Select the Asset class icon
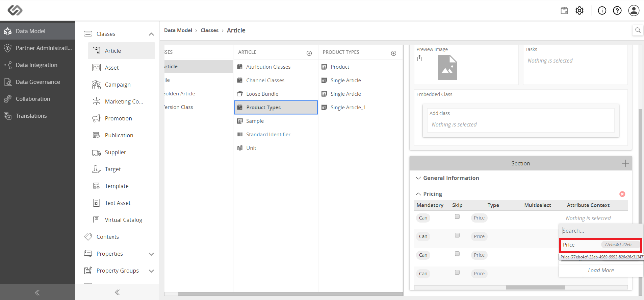The image size is (644, 300). [x=96, y=68]
